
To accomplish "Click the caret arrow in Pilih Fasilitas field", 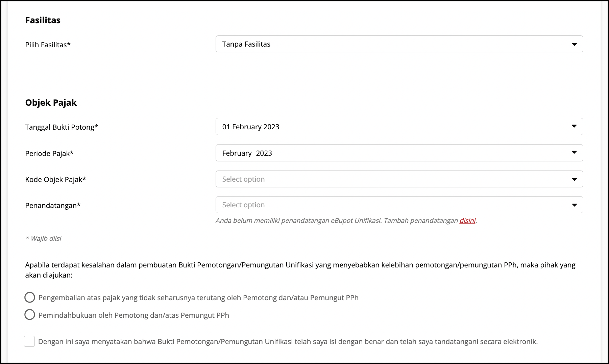I will click(x=574, y=44).
